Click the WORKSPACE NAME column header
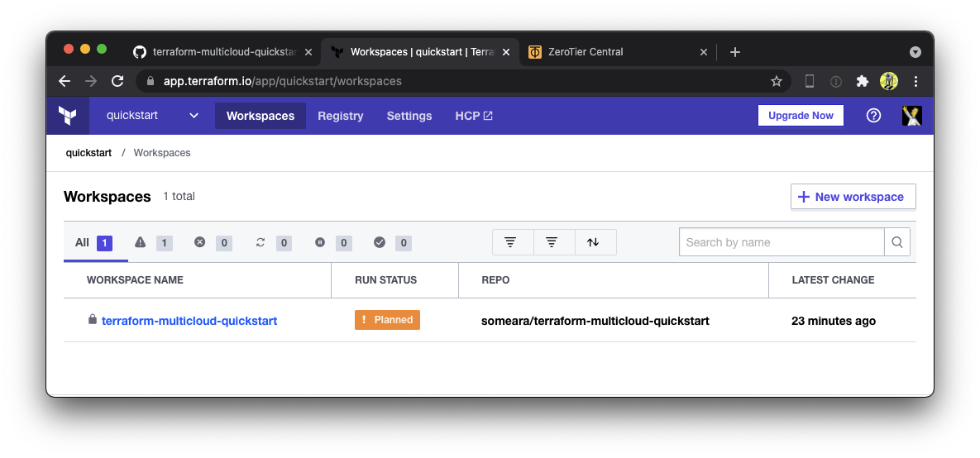The width and height of the screenshot is (980, 458). (135, 280)
